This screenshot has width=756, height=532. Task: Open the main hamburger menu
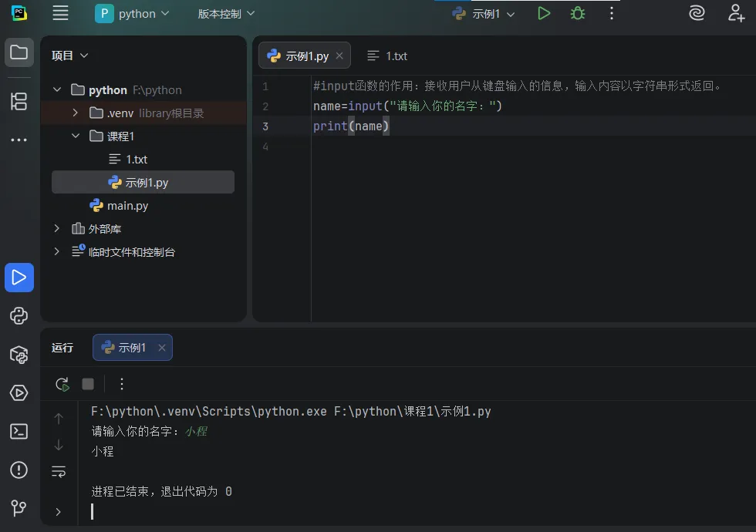[60, 14]
